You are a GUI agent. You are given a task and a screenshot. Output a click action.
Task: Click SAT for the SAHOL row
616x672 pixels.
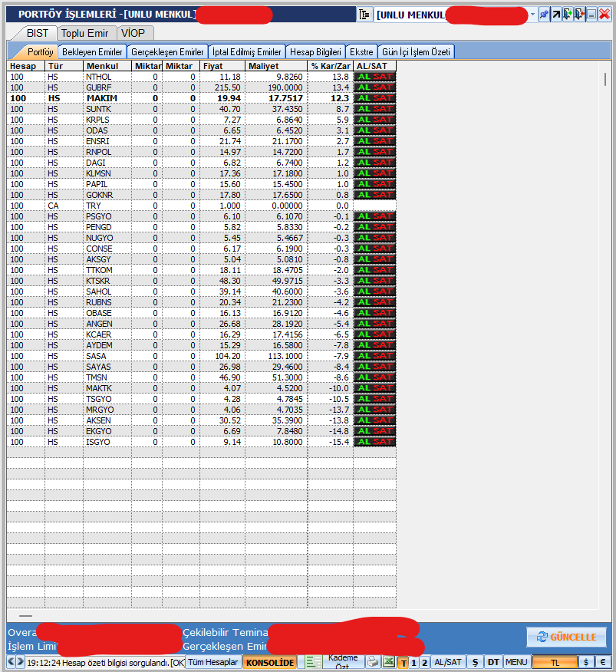point(382,292)
